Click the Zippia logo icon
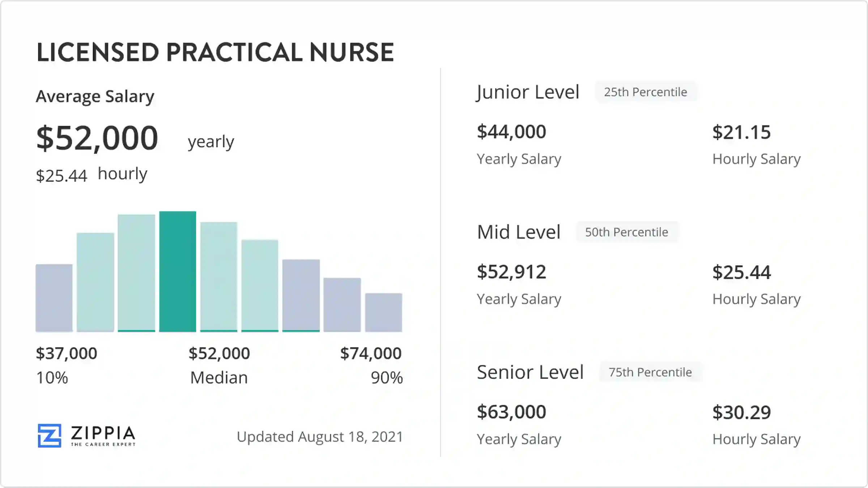The width and height of the screenshot is (868, 488). click(50, 436)
